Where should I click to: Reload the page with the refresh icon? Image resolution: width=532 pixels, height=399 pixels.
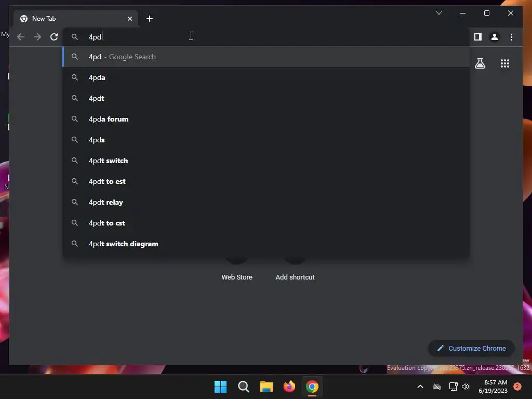[x=54, y=37]
